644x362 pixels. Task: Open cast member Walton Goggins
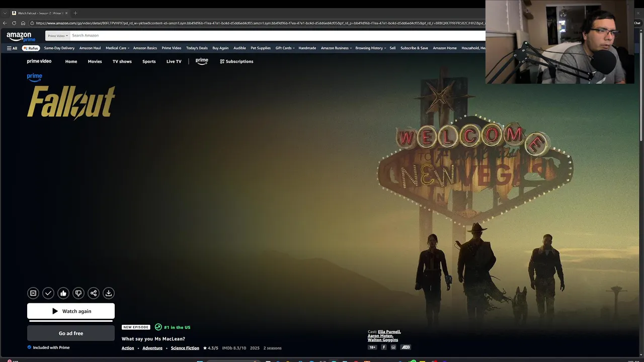383,340
